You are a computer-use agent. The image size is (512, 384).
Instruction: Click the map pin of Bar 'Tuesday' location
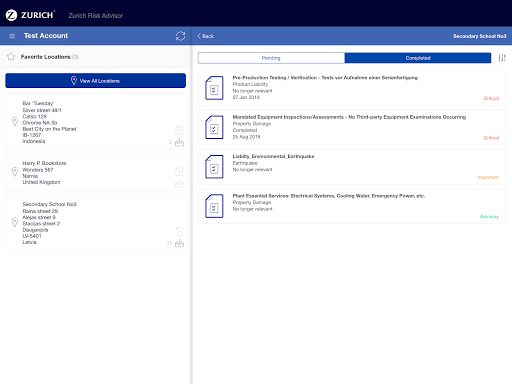15,121
